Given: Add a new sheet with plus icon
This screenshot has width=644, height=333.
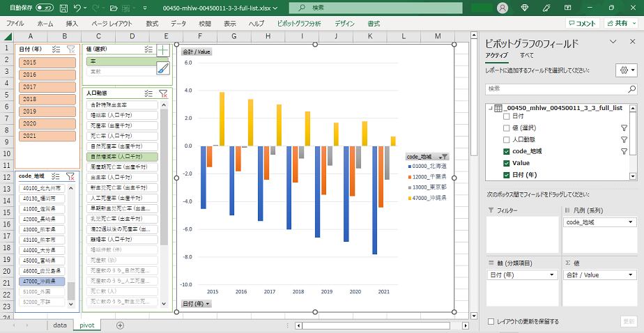Looking at the screenshot, I should (120, 325).
